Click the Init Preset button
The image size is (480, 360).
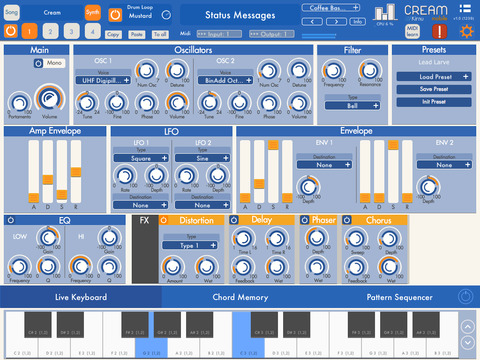pyautogui.click(x=434, y=102)
